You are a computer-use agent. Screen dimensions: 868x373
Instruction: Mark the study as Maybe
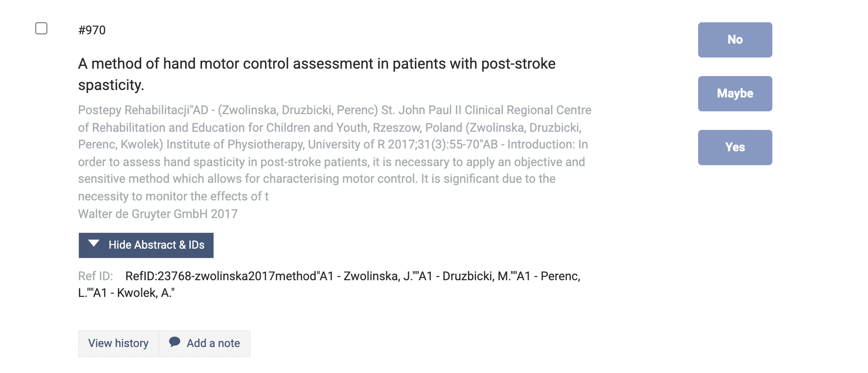(x=735, y=94)
